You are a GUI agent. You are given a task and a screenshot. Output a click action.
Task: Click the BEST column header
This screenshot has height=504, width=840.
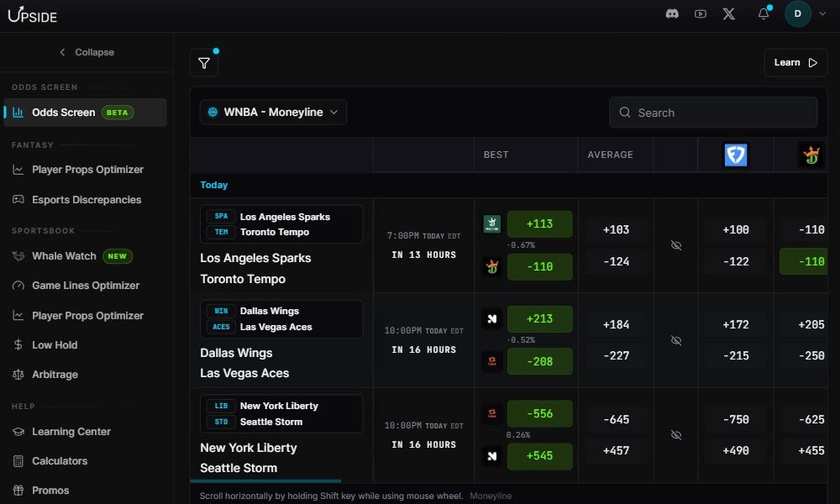pos(496,155)
